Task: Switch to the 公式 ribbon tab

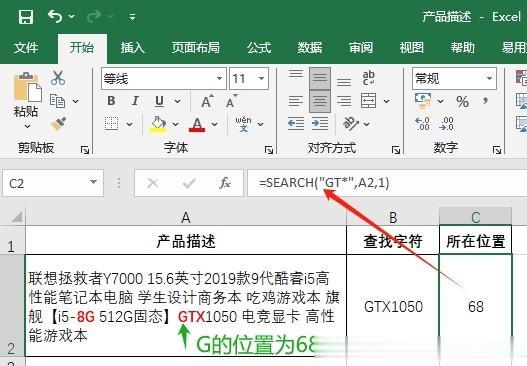Action: coord(259,48)
